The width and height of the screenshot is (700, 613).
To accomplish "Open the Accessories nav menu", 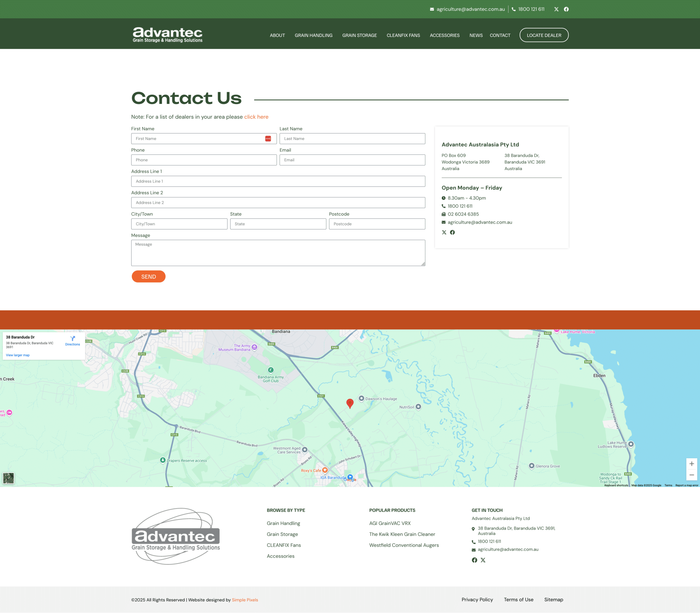I will tap(444, 35).
